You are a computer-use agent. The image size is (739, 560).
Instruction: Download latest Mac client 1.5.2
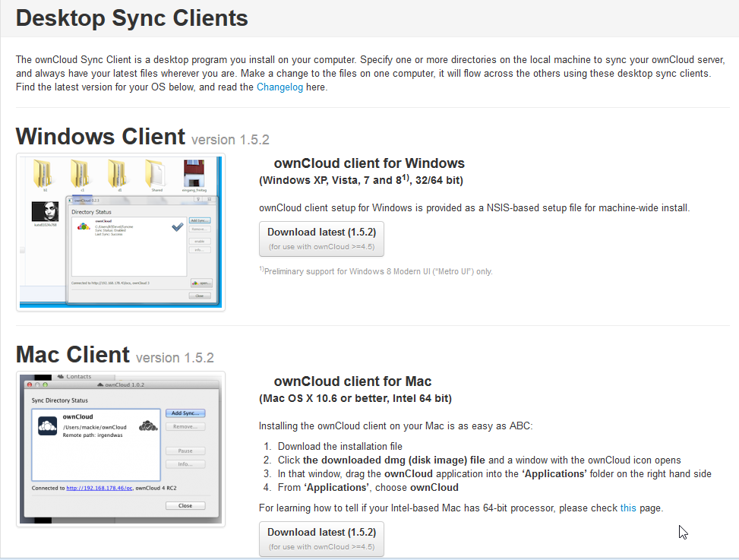(x=321, y=538)
